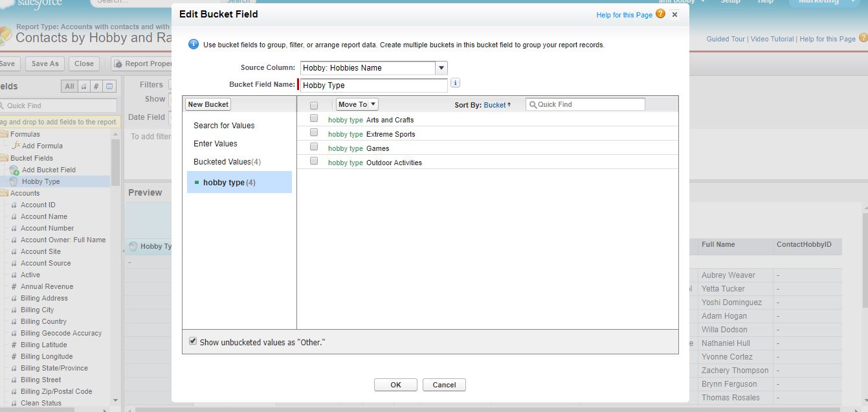Viewport: 868px width, 412px height.
Task: Open the Video Tutorial link
Action: pyautogui.click(x=772, y=39)
